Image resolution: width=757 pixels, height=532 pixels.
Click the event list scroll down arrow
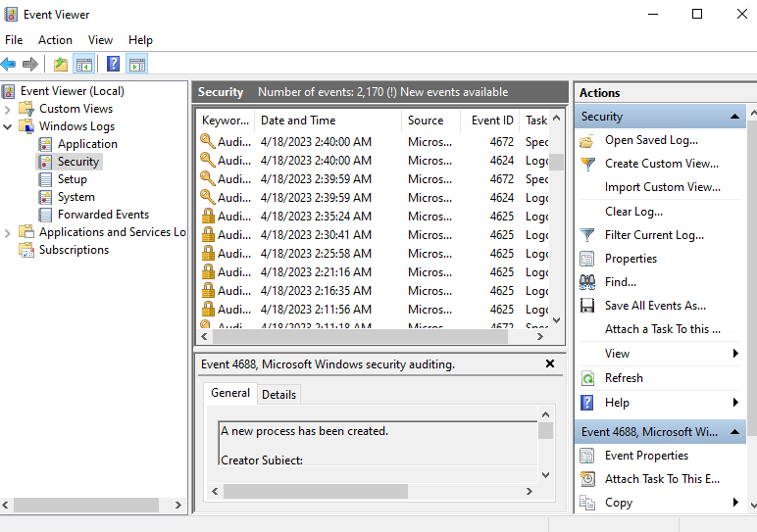557,320
